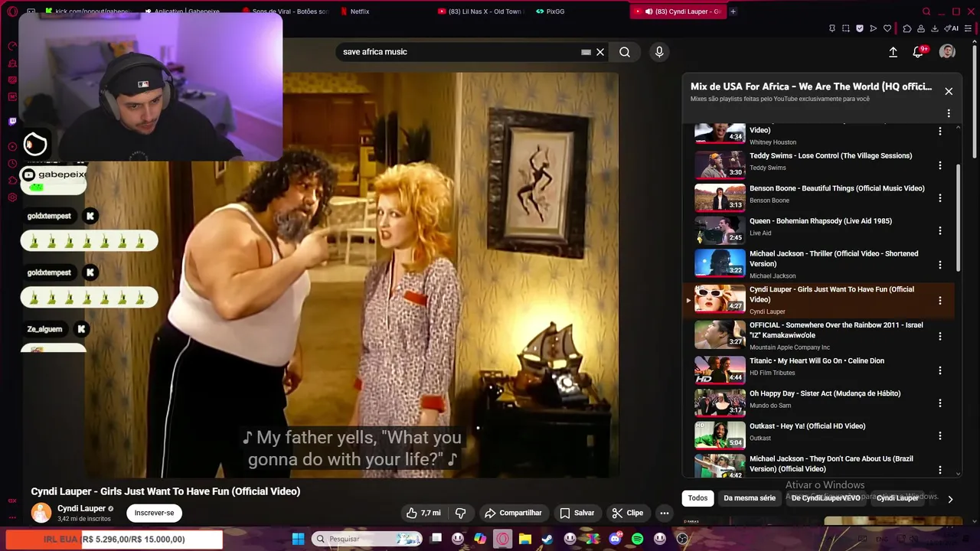Open options for Benson Boone Beautiful Things
Screen dimensions: 980x551
[939, 198]
